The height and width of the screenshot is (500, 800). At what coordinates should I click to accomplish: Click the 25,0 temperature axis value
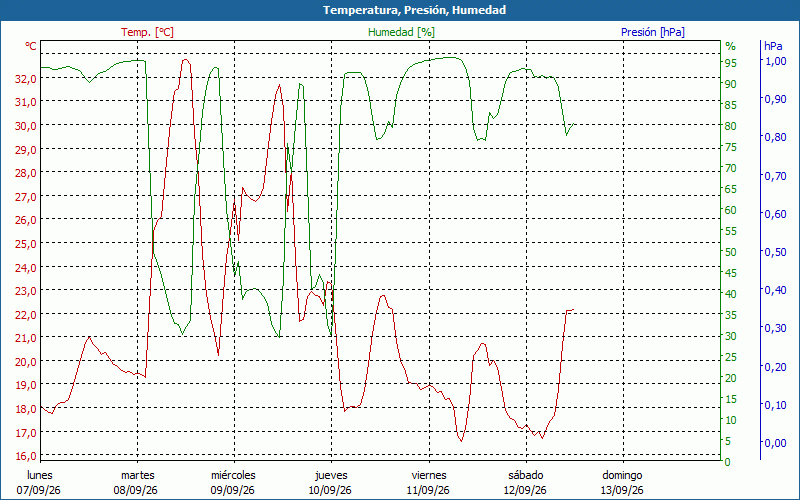[27, 244]
